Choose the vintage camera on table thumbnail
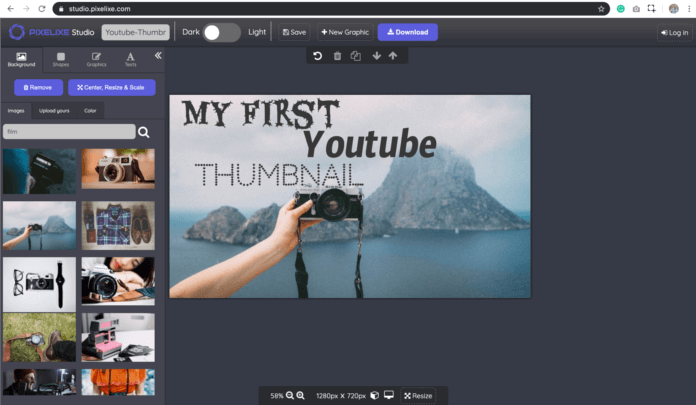The height and width of the screenshot is (405, 696). coord(118,170)
